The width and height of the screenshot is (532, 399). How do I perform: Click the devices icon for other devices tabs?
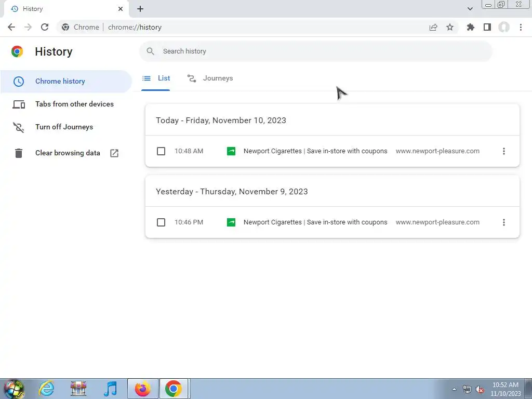coord(19,104)
